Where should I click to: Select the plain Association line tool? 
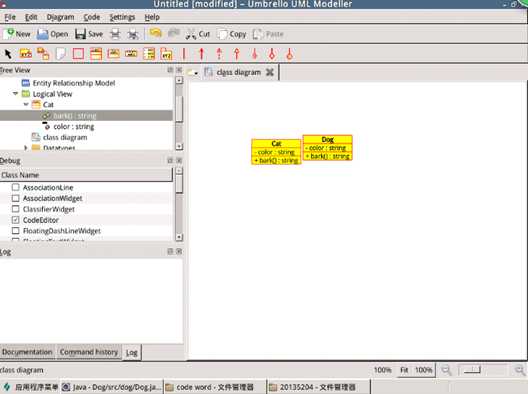[184, 54]
